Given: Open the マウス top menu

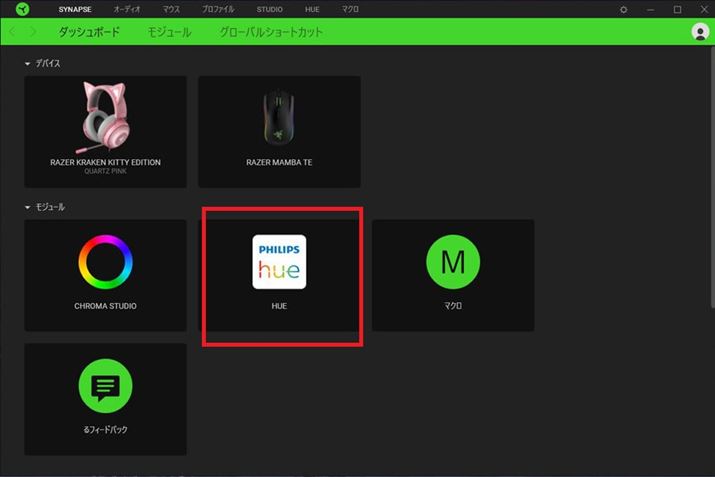Looking at the screenshot, I should click(171, 9).
